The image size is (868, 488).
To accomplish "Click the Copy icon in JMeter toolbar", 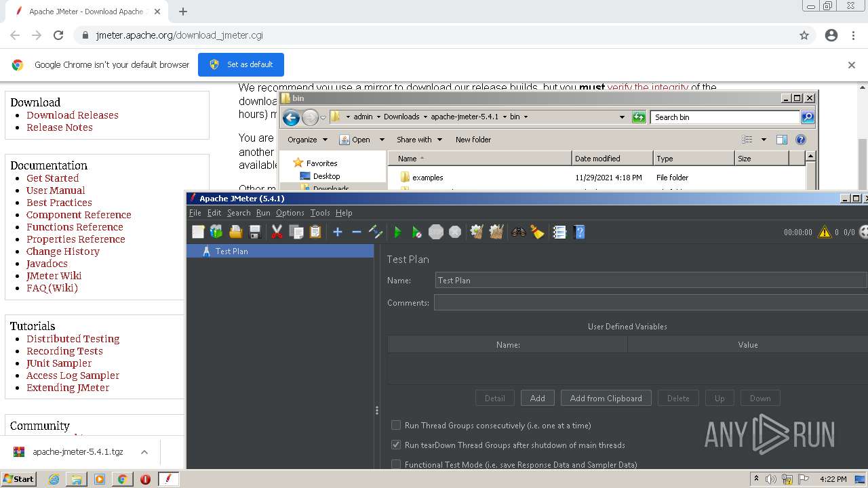I will [x=296, y=232].
